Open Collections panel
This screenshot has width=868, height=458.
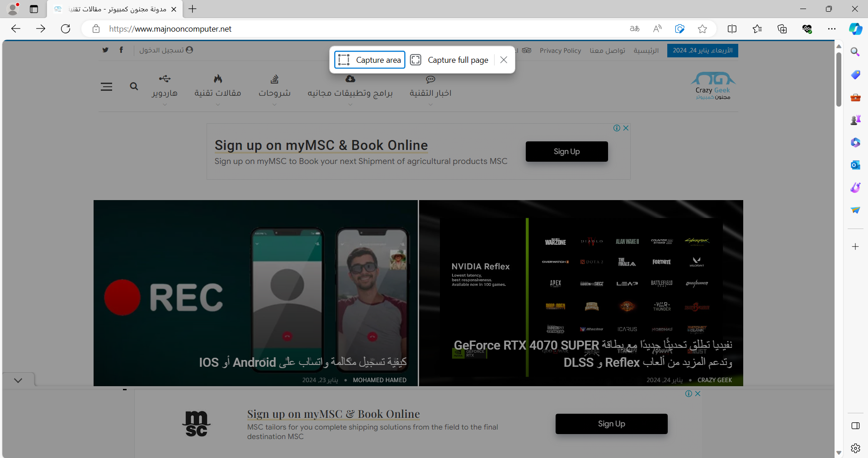point(782,29)
